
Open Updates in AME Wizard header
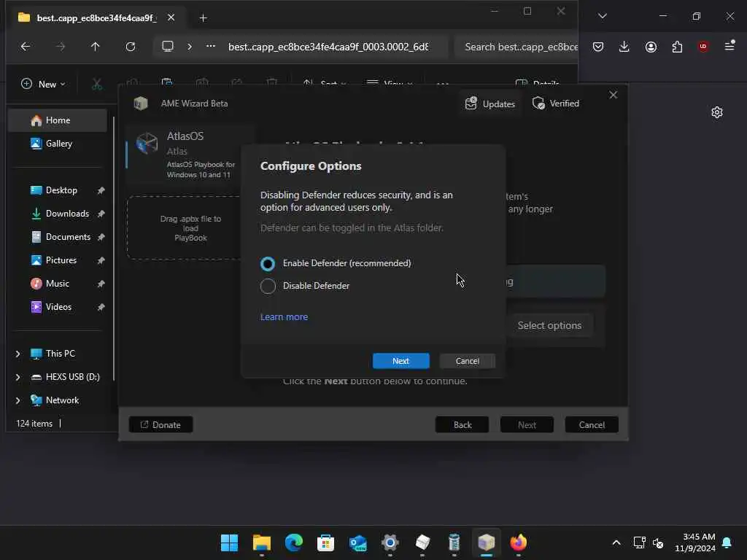coord(489,104)
